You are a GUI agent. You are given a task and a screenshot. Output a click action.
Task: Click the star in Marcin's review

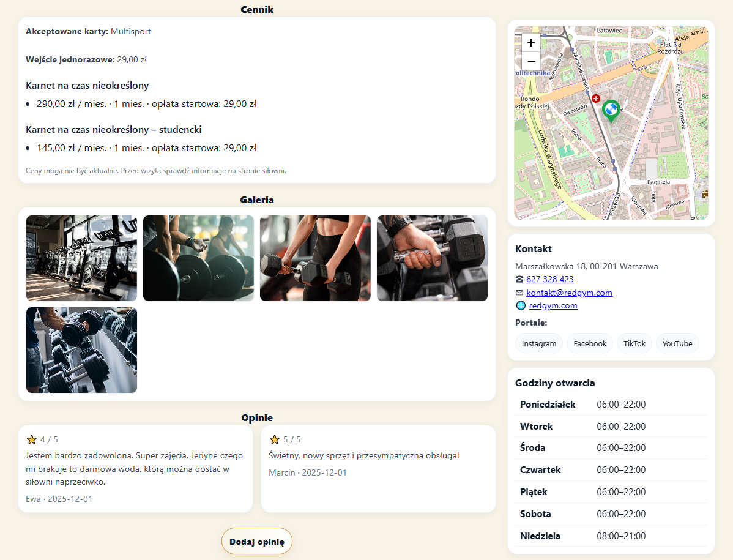[x=275, y=439]
